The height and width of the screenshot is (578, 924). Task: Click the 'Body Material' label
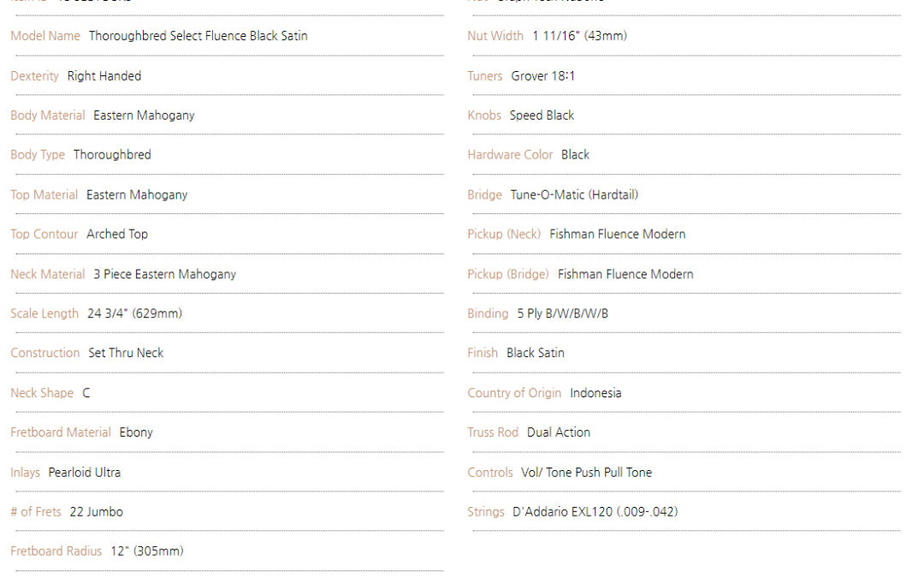(48, 116)
